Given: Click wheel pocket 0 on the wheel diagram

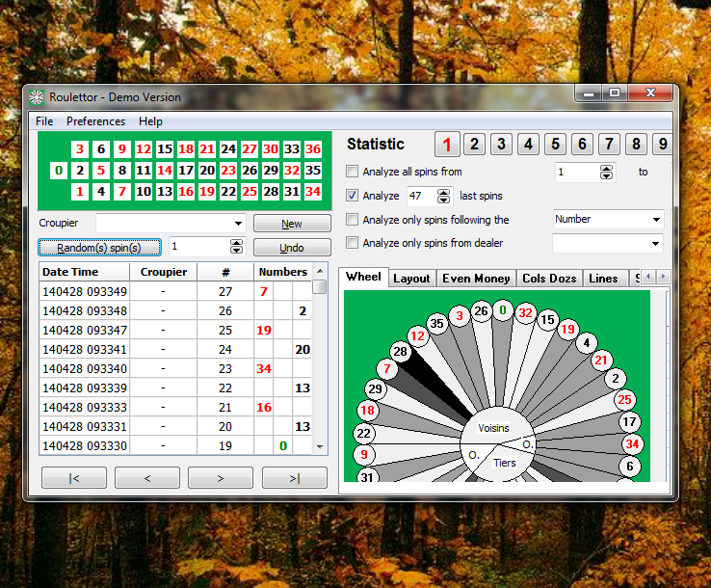Looking at the screenshot, I should 502,310.
